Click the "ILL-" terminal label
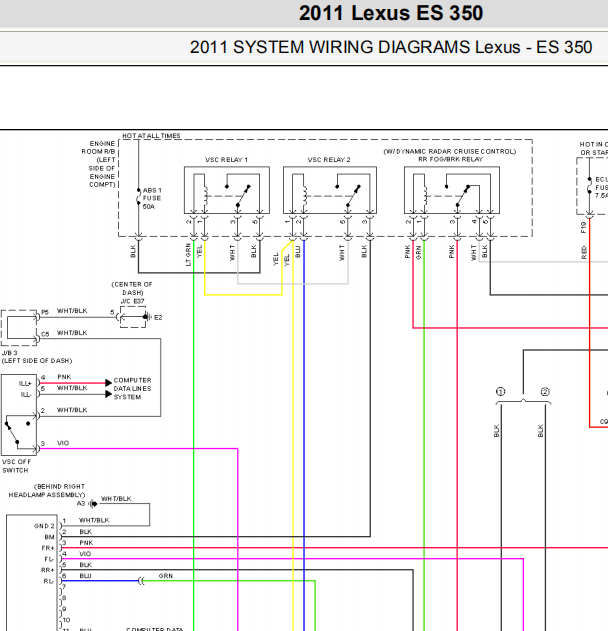Screen dimensions: 608x631 point(26,394)
